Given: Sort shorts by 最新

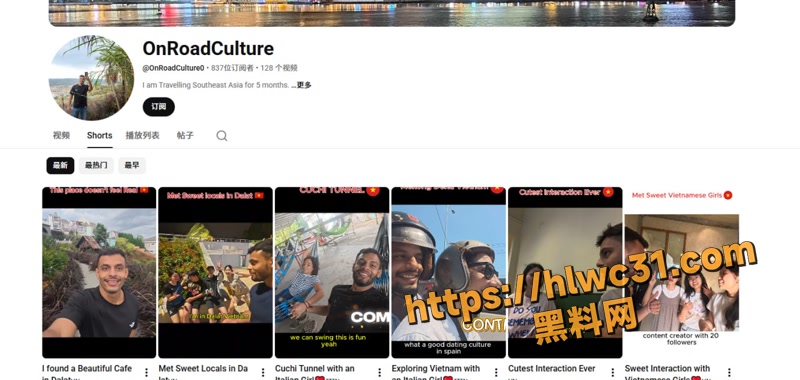Looking at the screenshot, I should pyautogui.click(x=60, y=165).
